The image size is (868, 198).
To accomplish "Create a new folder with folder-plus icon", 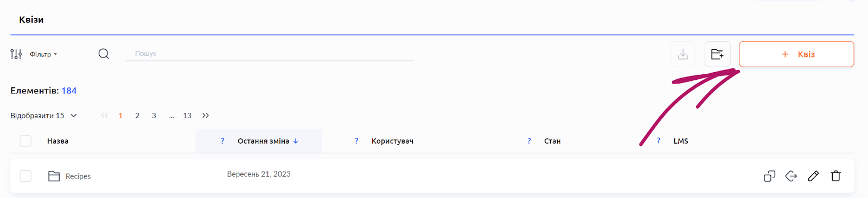I will tap(717, 54).
